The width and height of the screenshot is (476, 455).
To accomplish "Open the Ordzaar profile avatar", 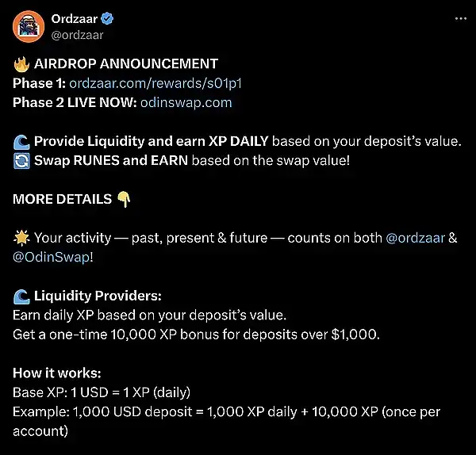I will (28, 26).
